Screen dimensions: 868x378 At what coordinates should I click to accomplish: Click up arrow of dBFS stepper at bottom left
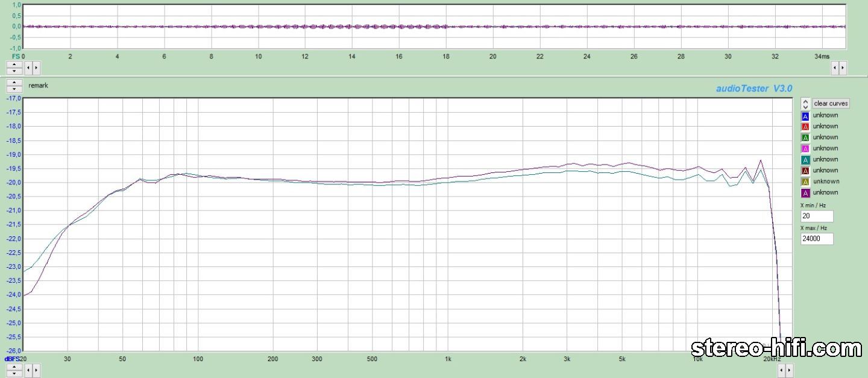[14, 367]
